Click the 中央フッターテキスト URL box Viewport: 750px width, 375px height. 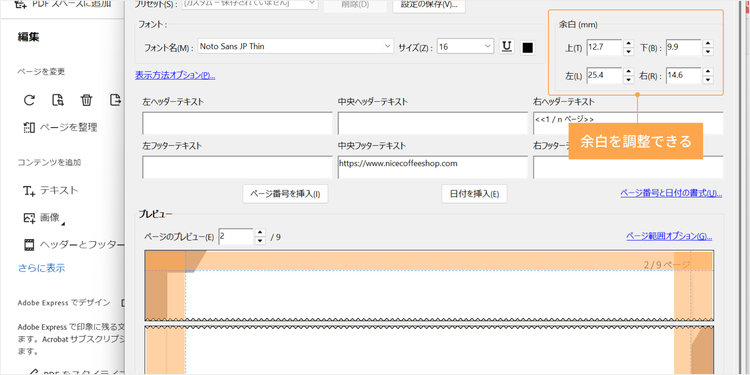point(433,167)
